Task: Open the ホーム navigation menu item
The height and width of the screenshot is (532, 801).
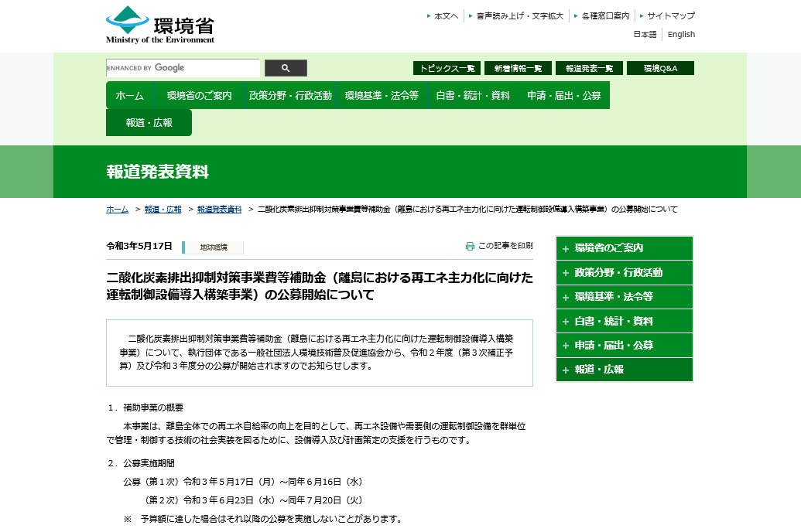Action: coord(130,95)
